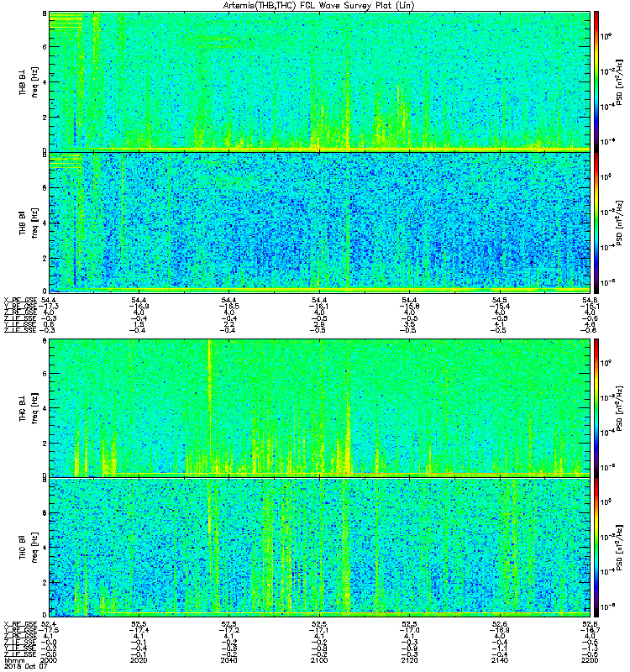Image resolution: width=630 pixels, height=672 pixels.
Task: Click the '10⁰' tick on THC B⊥ color bar
Action: tap(605, 363)
